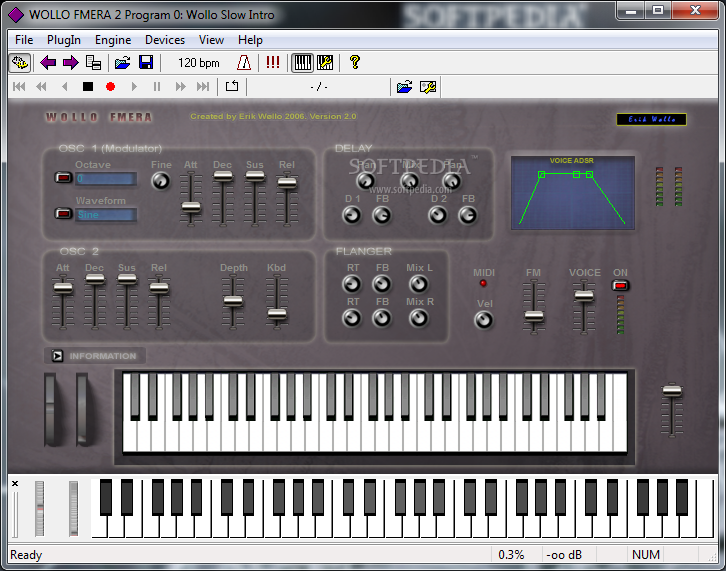
Task: Click the plugin editor icon in toolbar
Action: pos(20,63)
